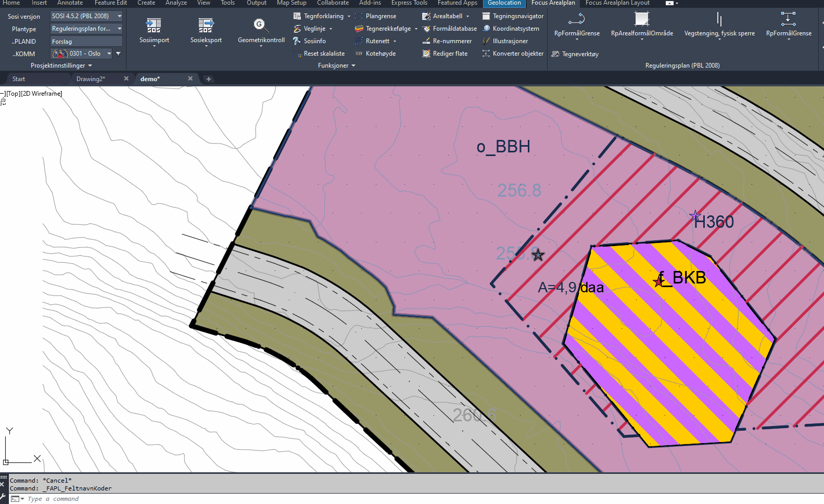
Task: Open the KOMM municipality dropdown
Action: click(109, 54)
